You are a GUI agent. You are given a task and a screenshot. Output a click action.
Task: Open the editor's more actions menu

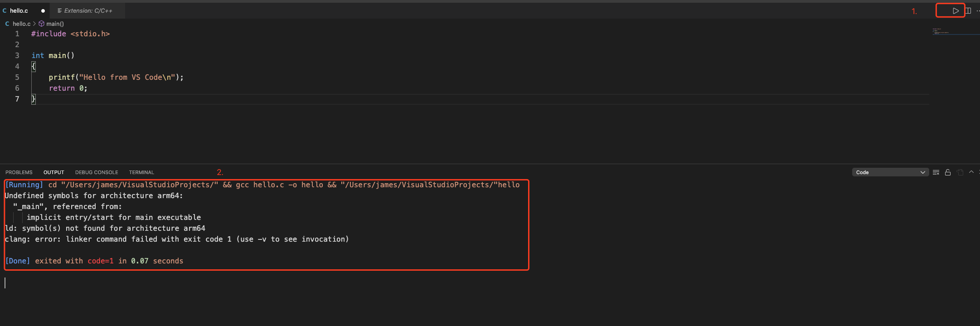[977, 11]
